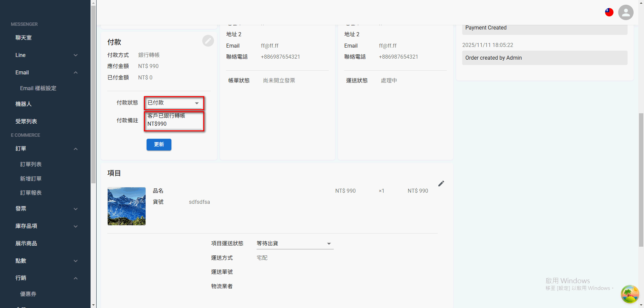Screen dimensions: 644x308
Task: Click the MESSENGER sidebar section heading
Action: coord(24,24)
